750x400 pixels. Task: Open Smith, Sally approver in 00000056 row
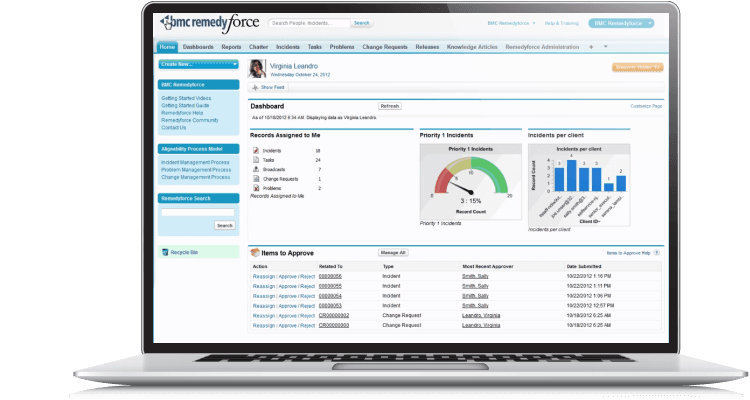pyautogui.click(x=475, y=277)
